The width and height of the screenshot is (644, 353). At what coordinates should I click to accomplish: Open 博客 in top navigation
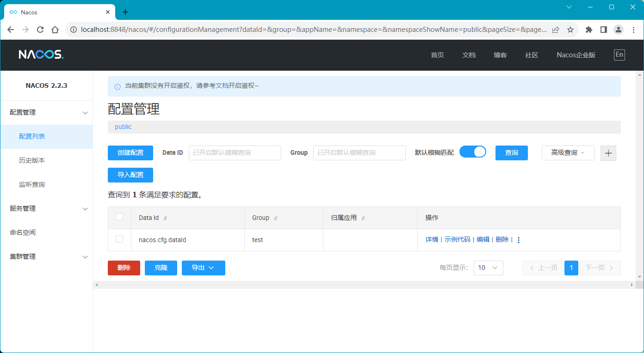[x=500, y=55]
